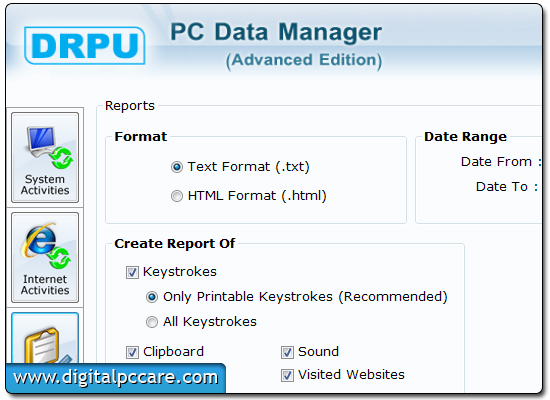Image resolution: width=550 pixels, height=400 pixels.
Task: Open the System Activities sidebar icon
Action: pyautogui.click(x=45, y=157)
